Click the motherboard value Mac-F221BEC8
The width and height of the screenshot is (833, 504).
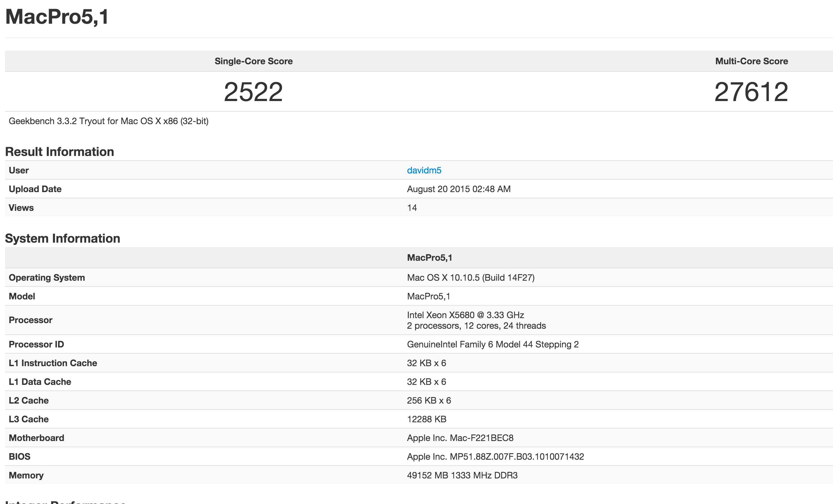[x=460, y=438]
